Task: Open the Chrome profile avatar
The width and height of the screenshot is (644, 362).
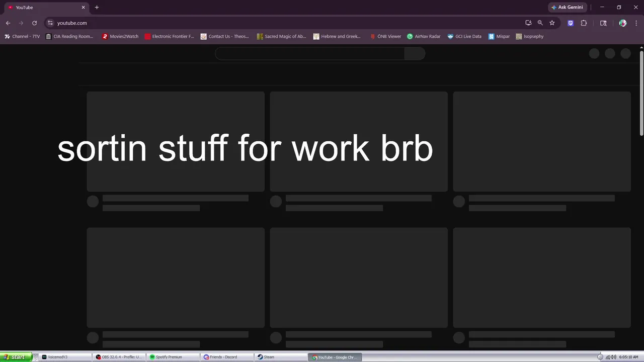Action: (x=623, y=23)
